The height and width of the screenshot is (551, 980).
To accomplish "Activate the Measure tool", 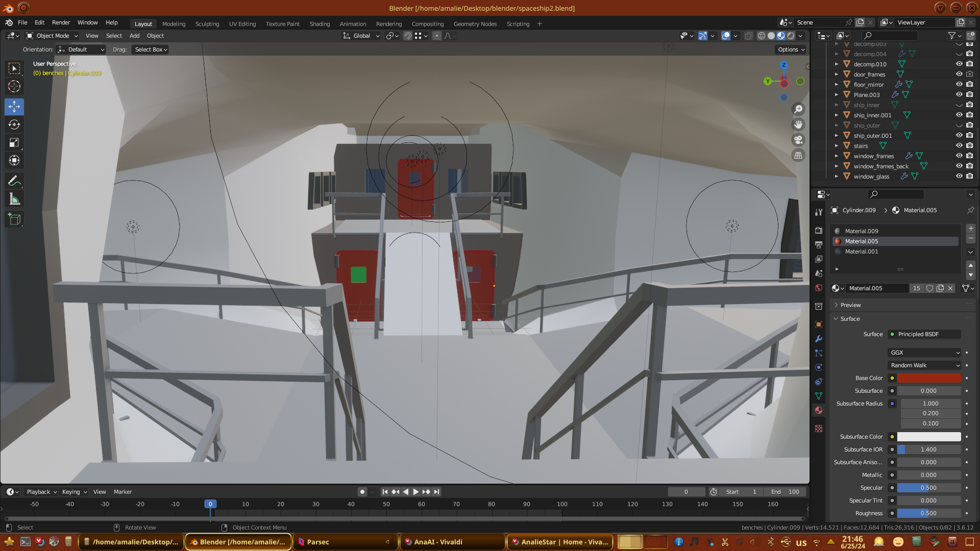I will click(x=14, y=199).
